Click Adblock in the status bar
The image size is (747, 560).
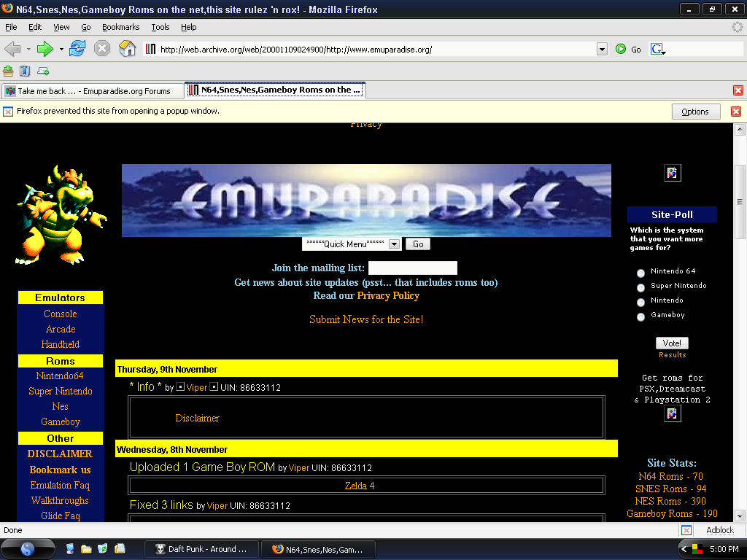coord(719,530)
